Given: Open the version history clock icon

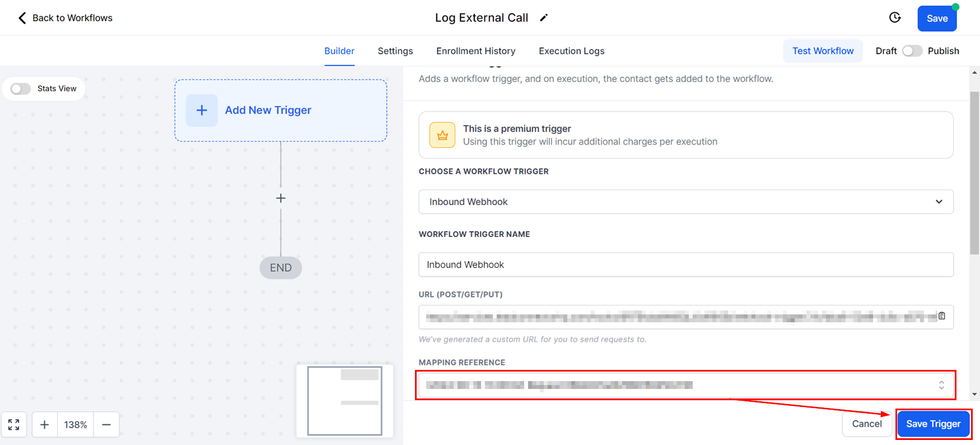Looking at the screenshot, I should coord(895,17).
